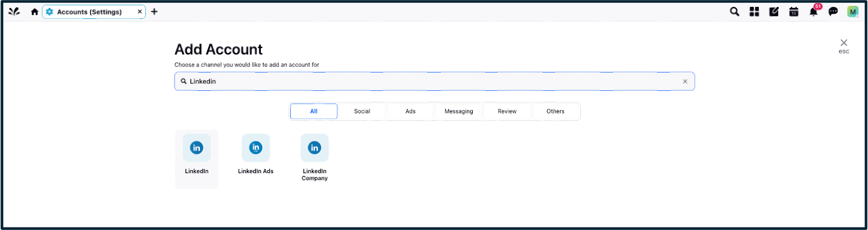Click the gear icon in Accounts tab
This screenshot has height=230, width=868.
(49, 12)
